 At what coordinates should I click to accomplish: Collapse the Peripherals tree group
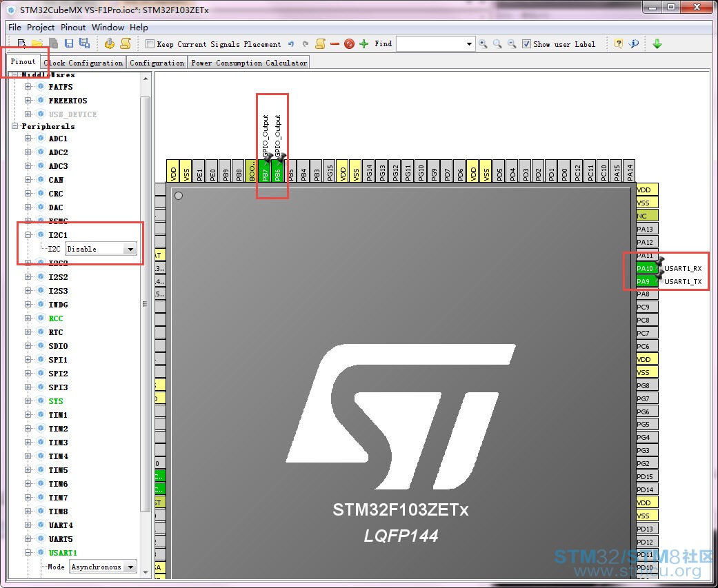tap(14, 126)
